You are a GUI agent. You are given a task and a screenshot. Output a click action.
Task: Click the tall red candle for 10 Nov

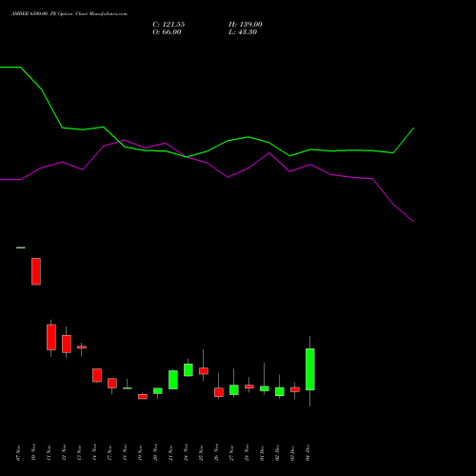(36, 271)
